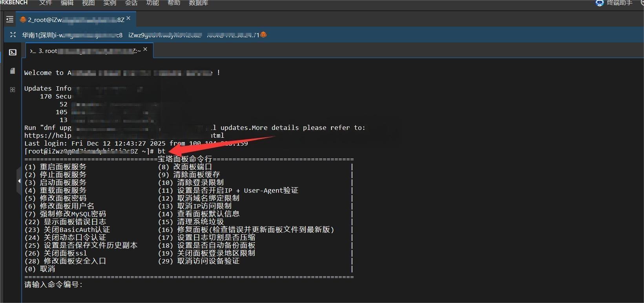Click option (26) 关闭面板ssl
The image size is (644, 303).
coord(56,253)
